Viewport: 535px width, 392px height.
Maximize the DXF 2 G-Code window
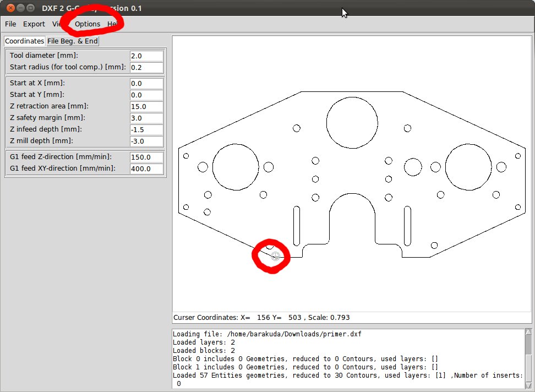(x=31, y=8)
